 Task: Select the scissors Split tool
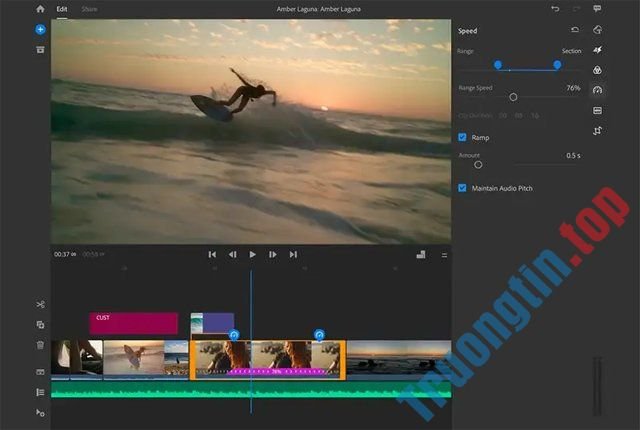[x=40, y=304]
